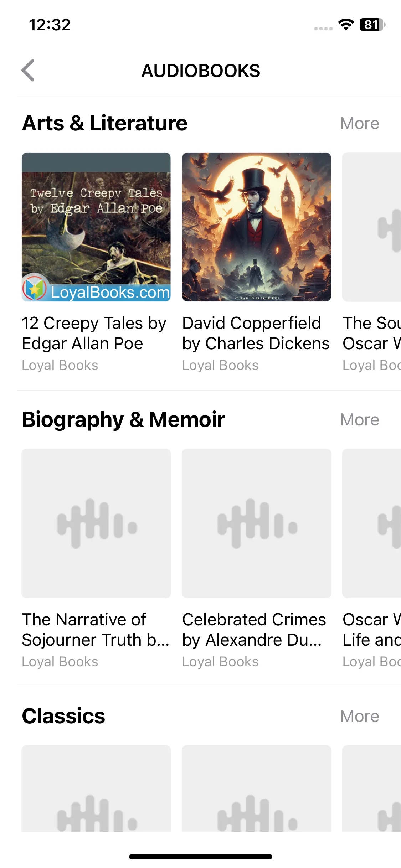Open 12 Creepy Tales cover artwork
Viewport: 401px width, 868px height.
click(x=96, y=227)
